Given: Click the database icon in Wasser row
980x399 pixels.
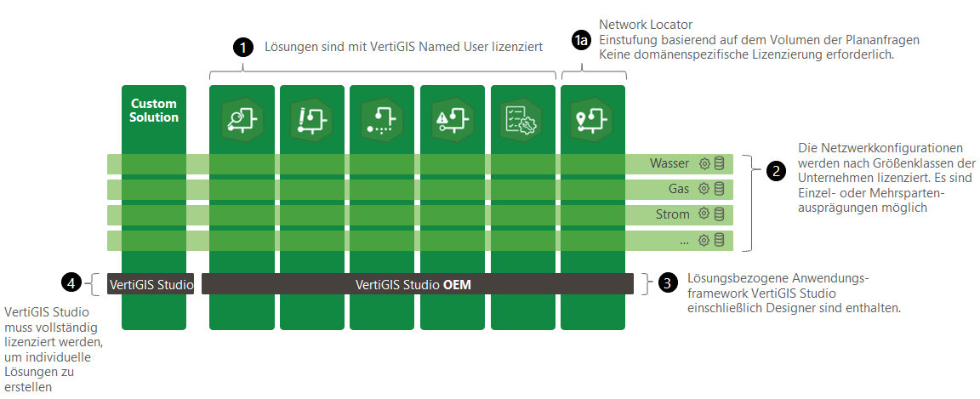Looking at the screenshot, I should pyautogui.click(x=719, y=163).
